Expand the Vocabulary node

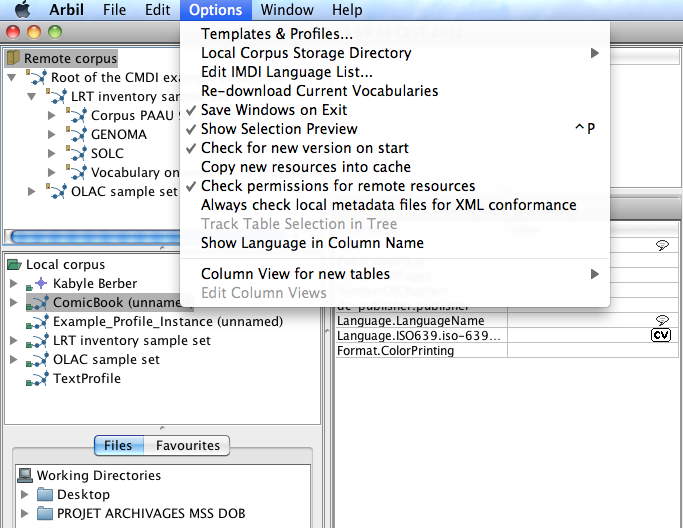click(x=51, y=173)
